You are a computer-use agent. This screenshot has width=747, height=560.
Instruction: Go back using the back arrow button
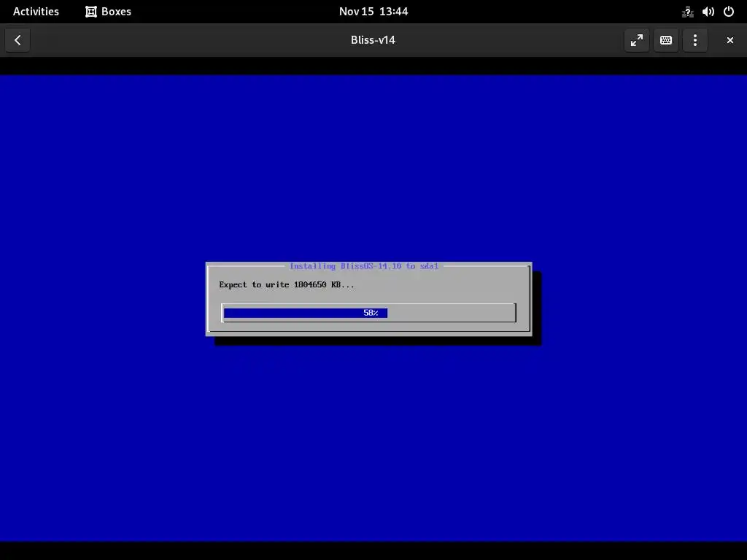pyautogui.click(x=18, y=40)
